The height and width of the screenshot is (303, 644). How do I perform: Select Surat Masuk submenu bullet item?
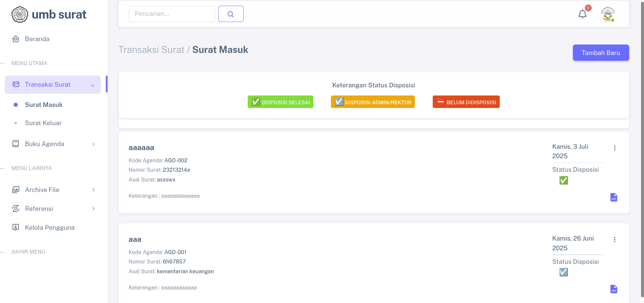pos(44,105)
